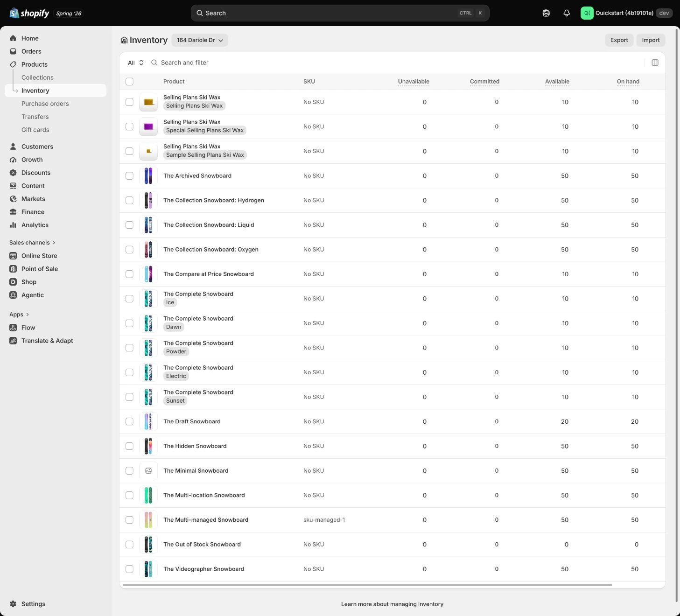
Task: Expand the Sales channels section
Action: pos(32,243)
